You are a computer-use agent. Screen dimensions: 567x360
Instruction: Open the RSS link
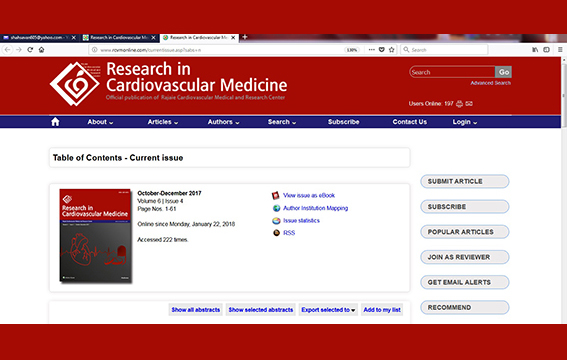[x=289, y=233]
